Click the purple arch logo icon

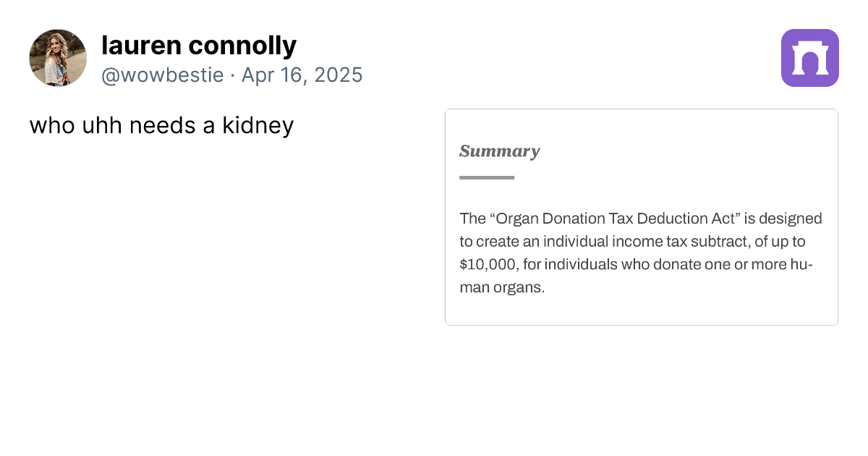click(x=809, y=58)
